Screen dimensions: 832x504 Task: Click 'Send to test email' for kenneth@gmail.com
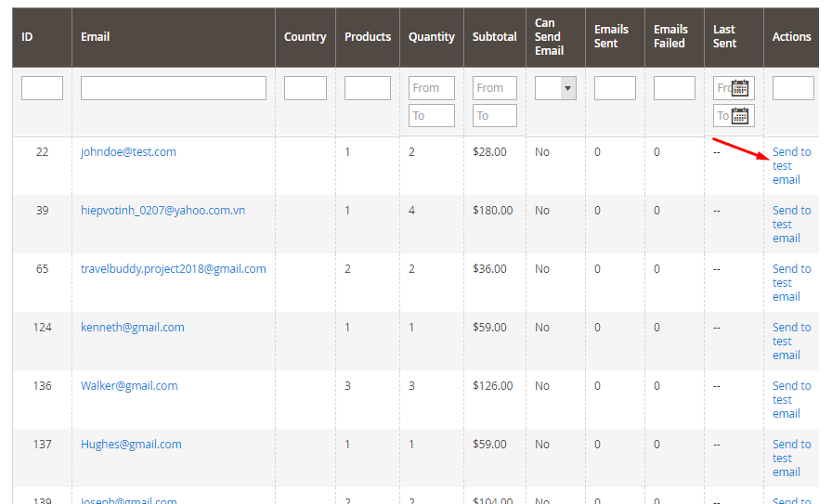tap(790, 342)
